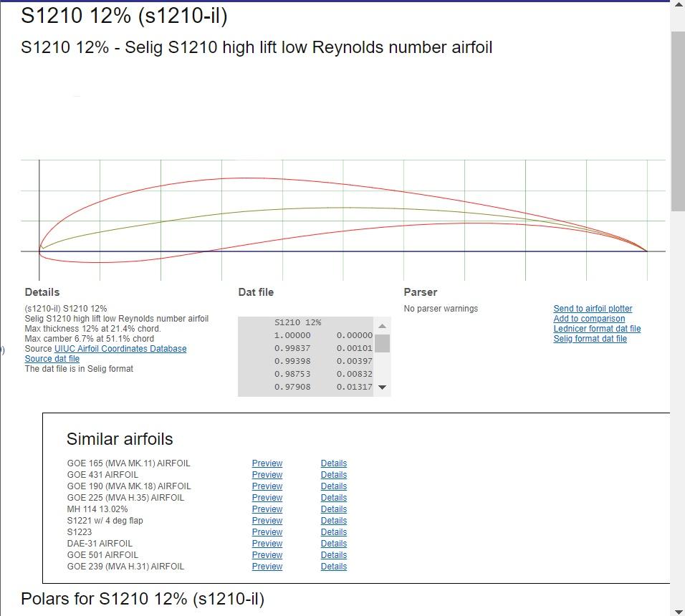Click inside the dat file text area
The height and width of the screenshot is (616, 685).
[x=306, y=357]
